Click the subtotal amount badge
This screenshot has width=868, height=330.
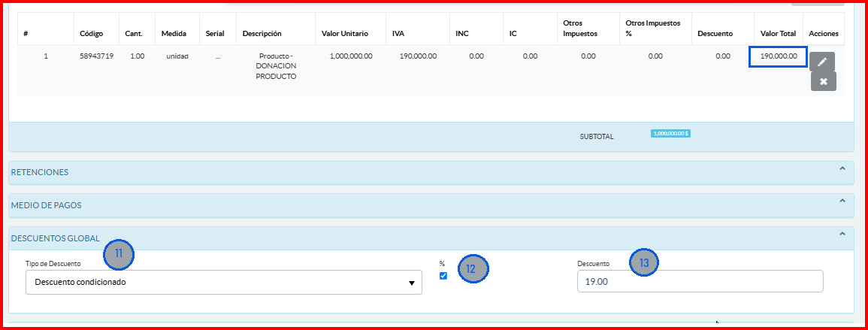[670, 133]
